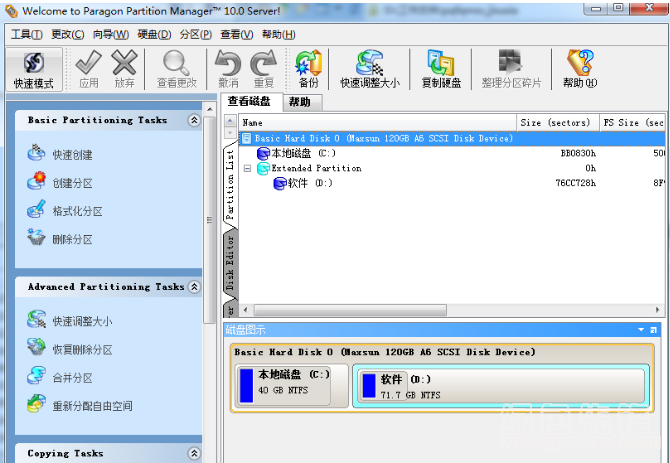Click the FS Size column header

click(x=632, y=123)
